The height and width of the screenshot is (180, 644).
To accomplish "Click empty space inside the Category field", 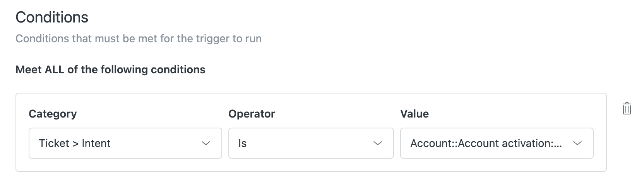I will click(x=155, y=143).
